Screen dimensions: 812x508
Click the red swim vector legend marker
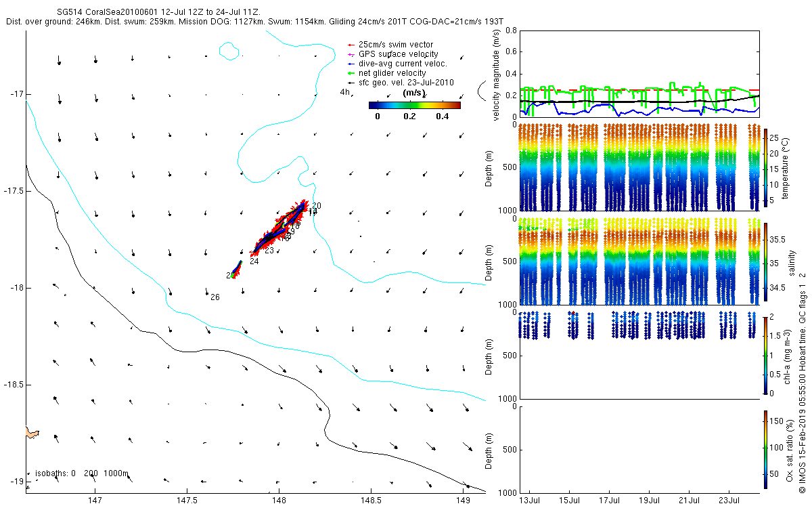[351, 44]
